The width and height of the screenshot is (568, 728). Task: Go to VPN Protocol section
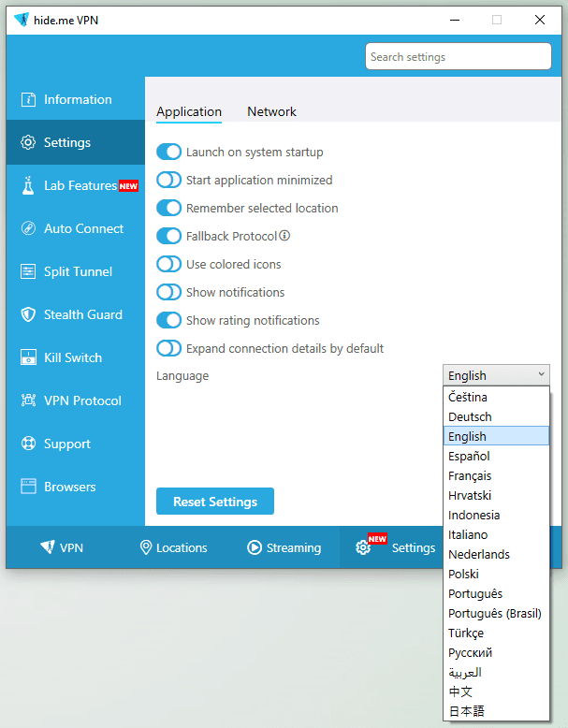[76, 400]
